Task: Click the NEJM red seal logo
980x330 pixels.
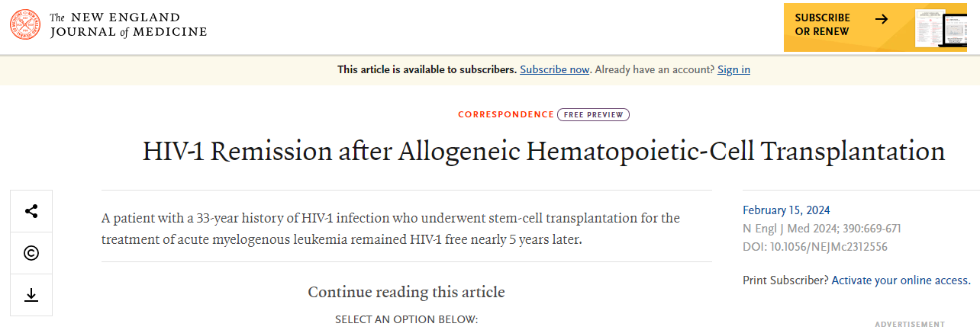Action: pos(25,25)
